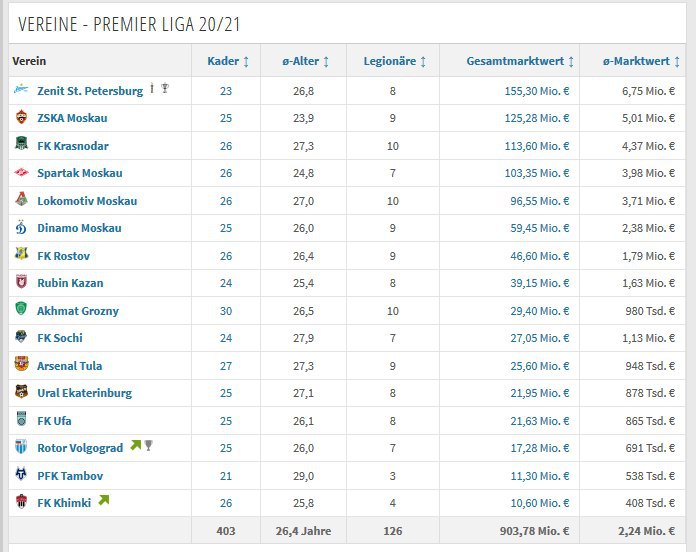Open the PFK Tambov club link

[x=70, y=476]
